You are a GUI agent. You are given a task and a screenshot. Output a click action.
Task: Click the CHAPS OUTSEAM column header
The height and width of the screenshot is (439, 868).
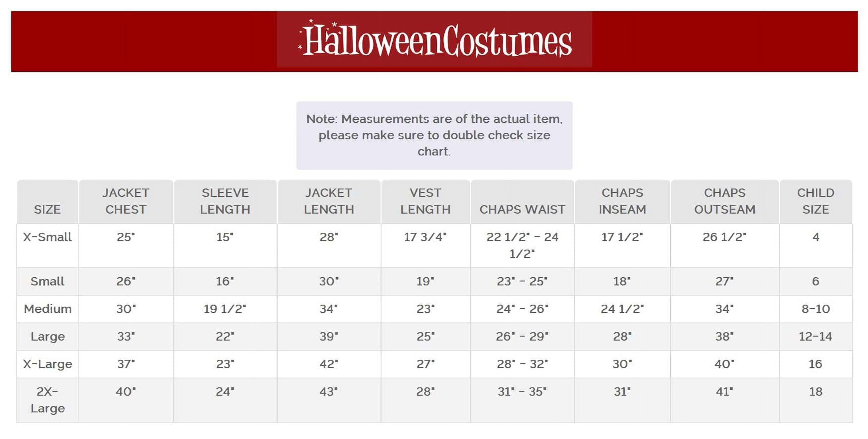(x=725, y=201)
